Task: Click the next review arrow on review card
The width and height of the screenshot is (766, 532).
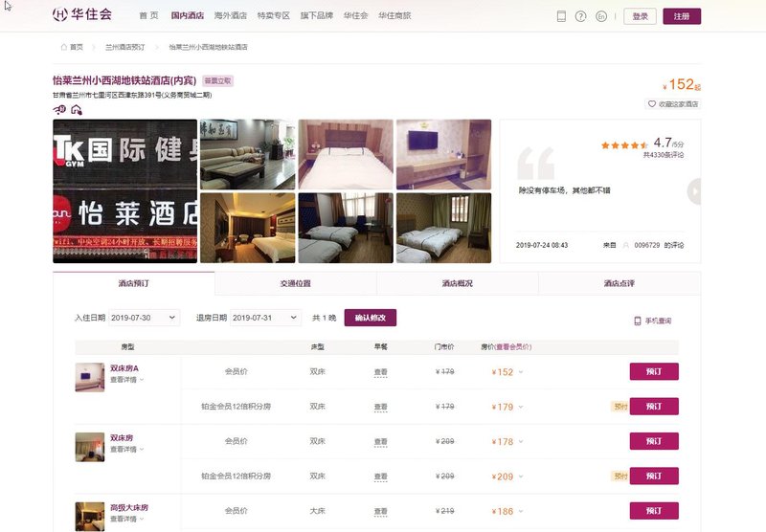Action: click(694, 191)
